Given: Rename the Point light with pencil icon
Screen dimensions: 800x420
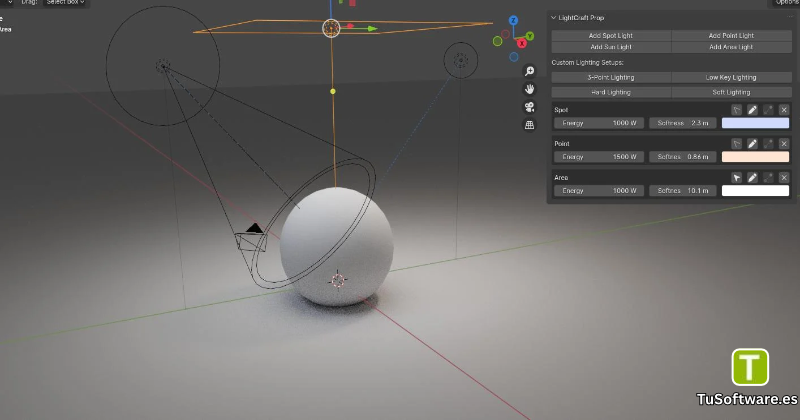Looking at the screenshot, I should click(x=752, y=143).
